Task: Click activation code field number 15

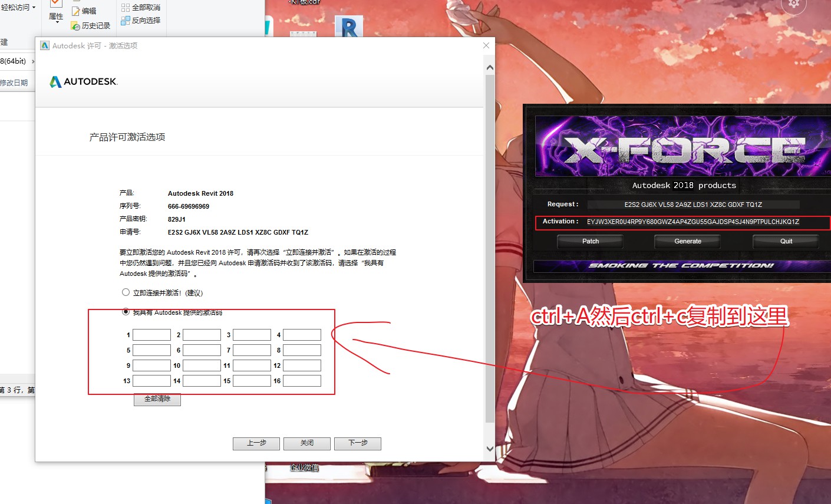Action: (x=252, y=381)
